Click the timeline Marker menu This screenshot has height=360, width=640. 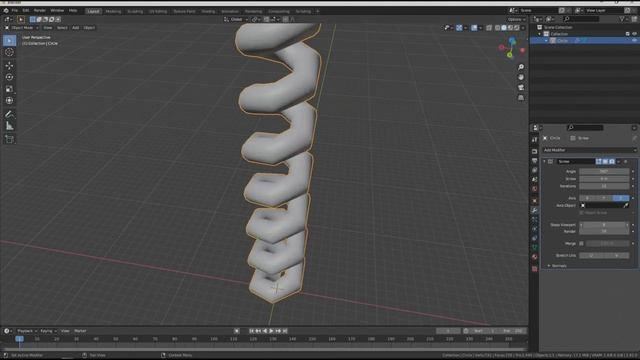80,331
